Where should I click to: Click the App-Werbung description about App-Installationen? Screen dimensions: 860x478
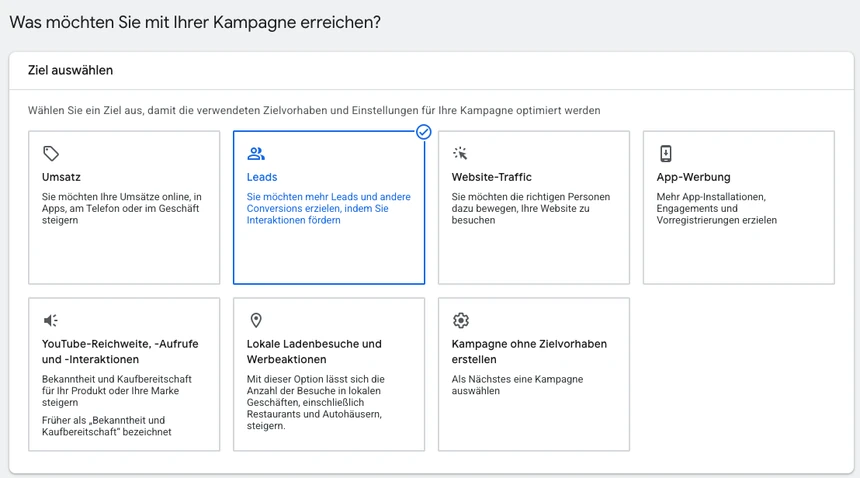click(x=716, y=208)
